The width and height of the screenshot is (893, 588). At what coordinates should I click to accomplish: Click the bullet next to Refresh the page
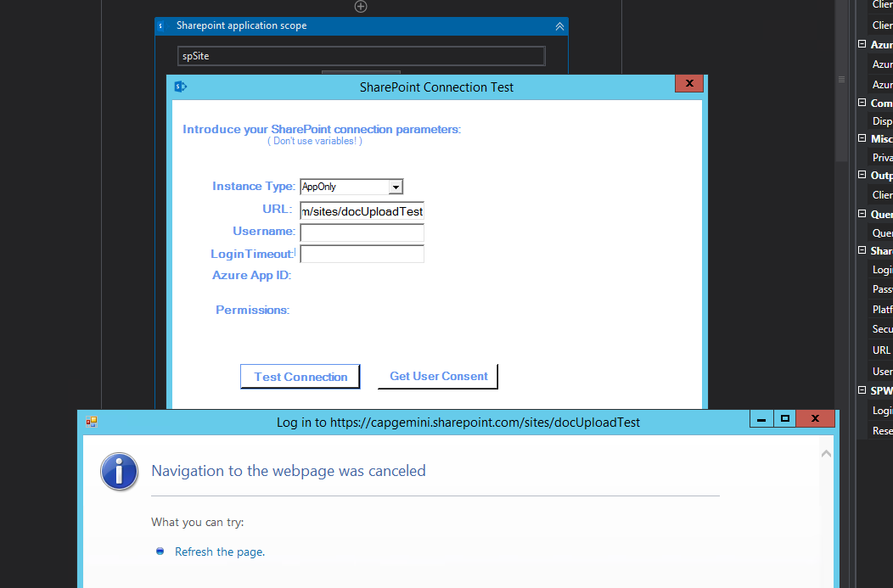(160, 551)
